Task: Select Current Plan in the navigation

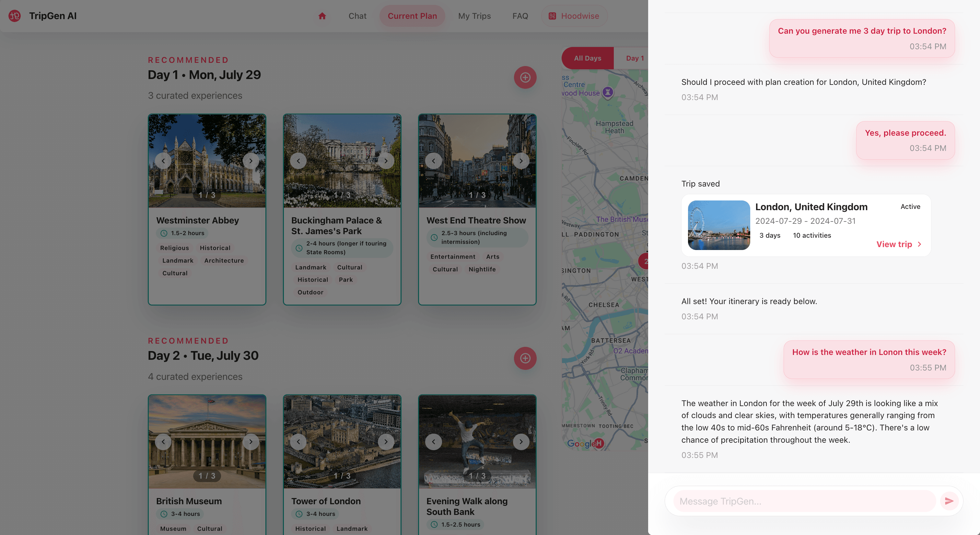Action: click(x=412, y=16)
